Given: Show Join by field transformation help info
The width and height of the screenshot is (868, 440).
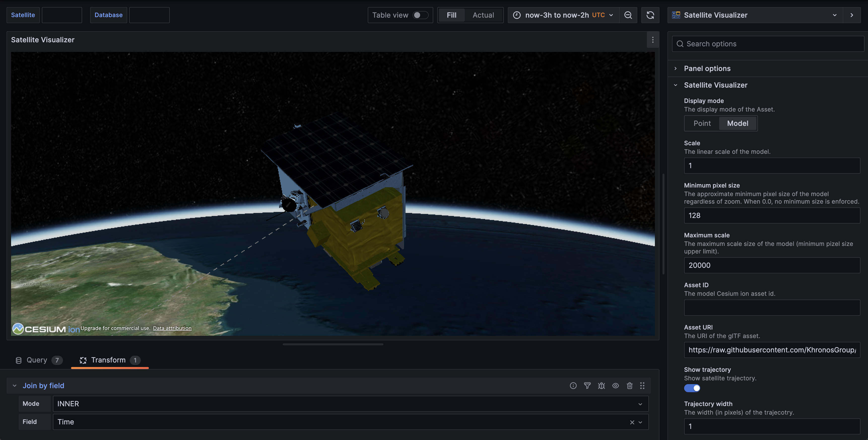Looking at the screenshot, I should point(573,385).
